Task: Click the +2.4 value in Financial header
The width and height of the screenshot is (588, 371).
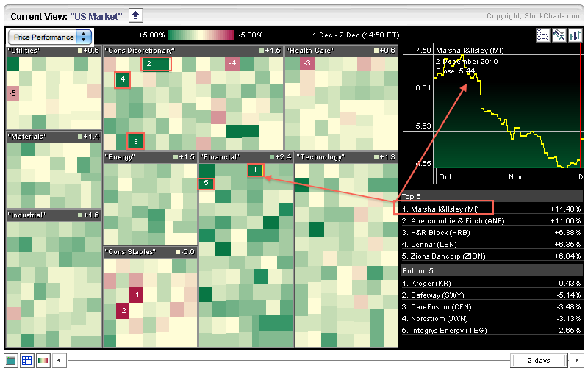Action: click(x=283, y=157)
